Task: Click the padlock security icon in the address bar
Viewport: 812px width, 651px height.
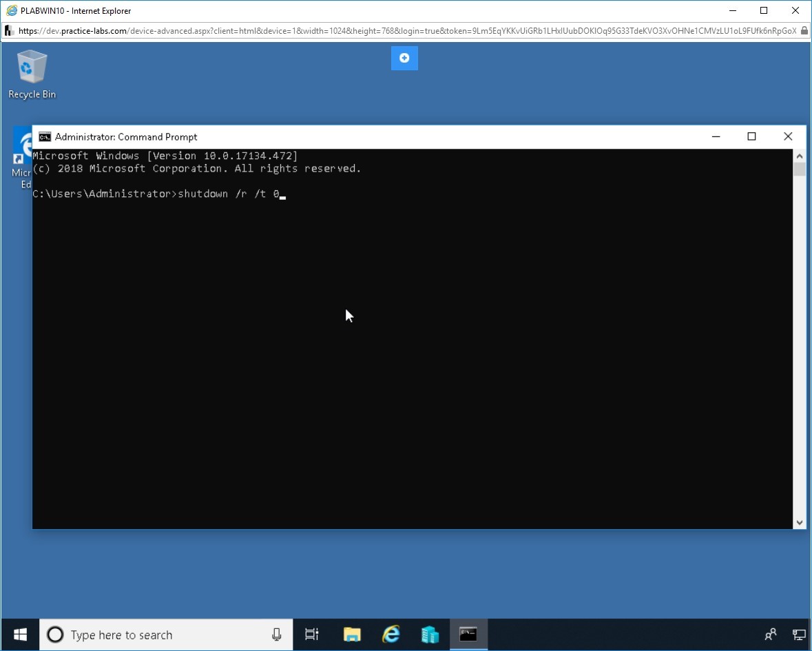Action: 804,30
